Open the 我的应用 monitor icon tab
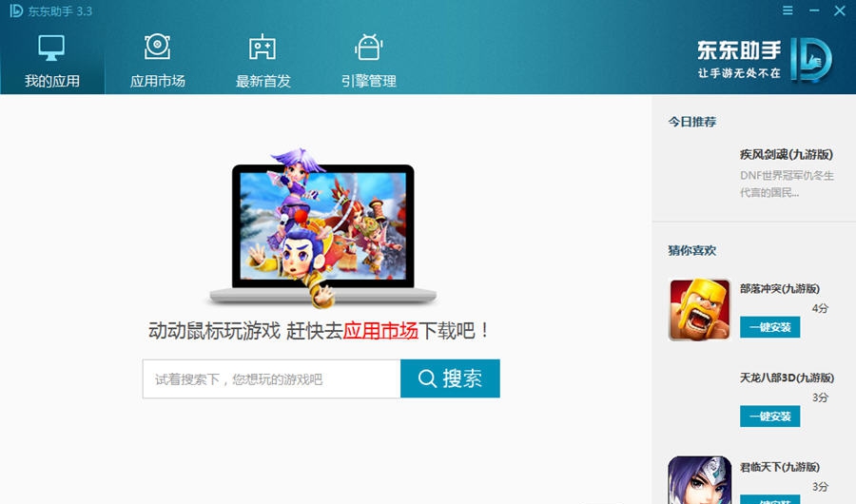 (51, 48)
